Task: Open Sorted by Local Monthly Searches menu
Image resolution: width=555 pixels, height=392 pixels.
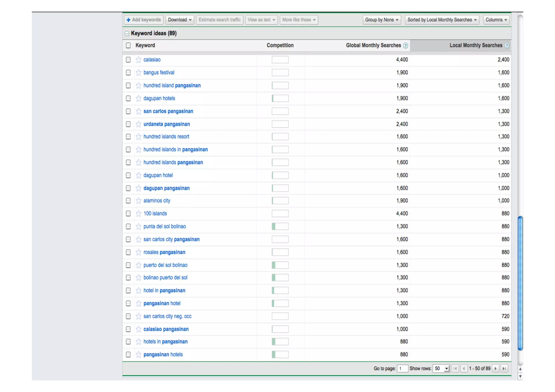Action: click(442, 20)
